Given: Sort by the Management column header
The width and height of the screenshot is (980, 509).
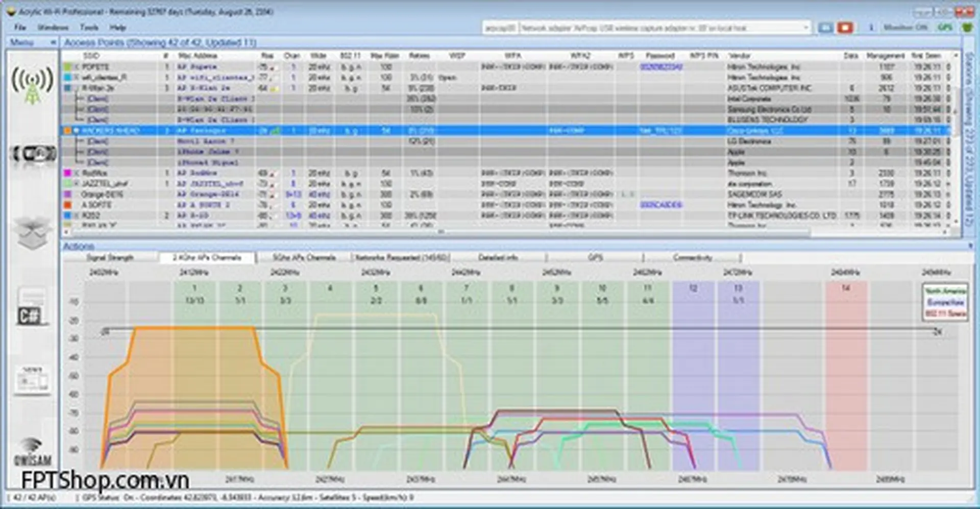Looking at the screenshot, I should [x=886, y=56].
